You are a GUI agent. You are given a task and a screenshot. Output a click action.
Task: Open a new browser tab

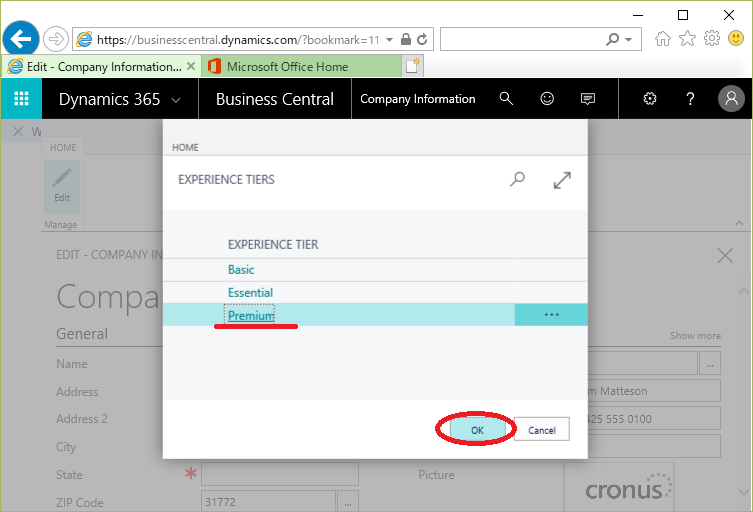click(413, 66)
